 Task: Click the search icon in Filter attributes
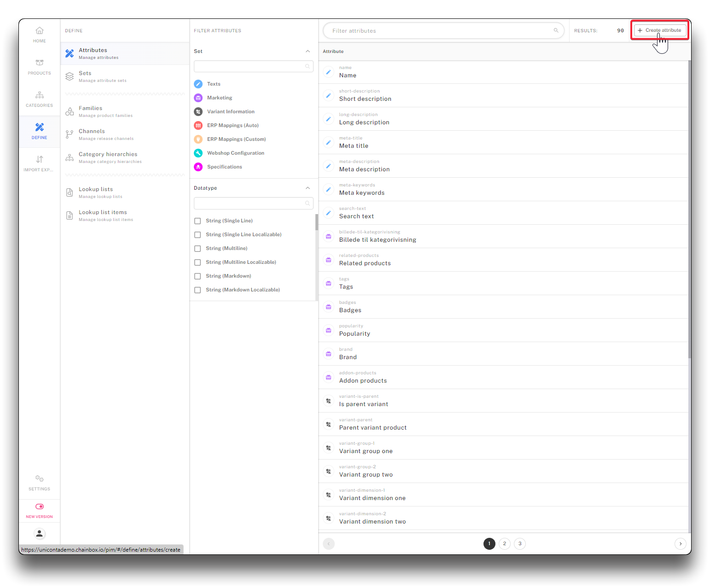(556, 30)
